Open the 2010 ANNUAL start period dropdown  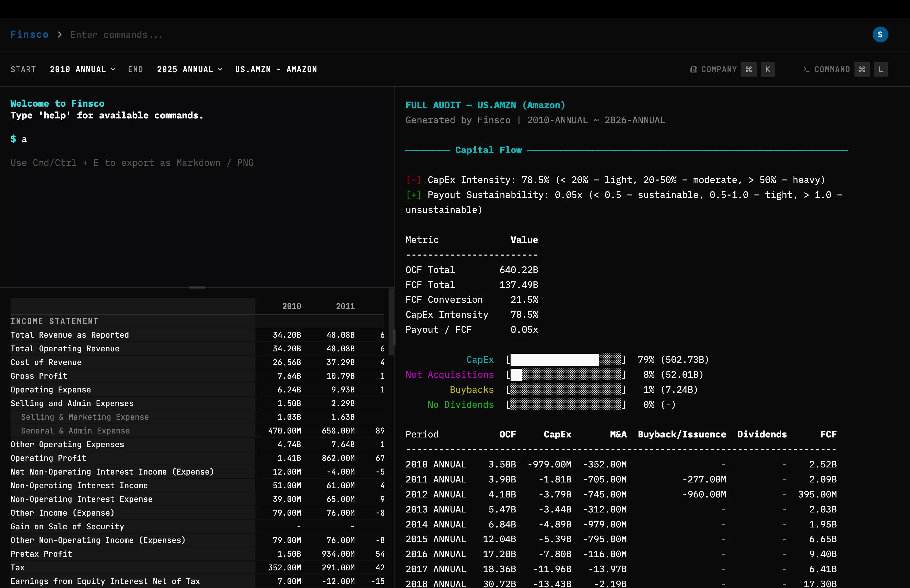[x=82, y=69]
